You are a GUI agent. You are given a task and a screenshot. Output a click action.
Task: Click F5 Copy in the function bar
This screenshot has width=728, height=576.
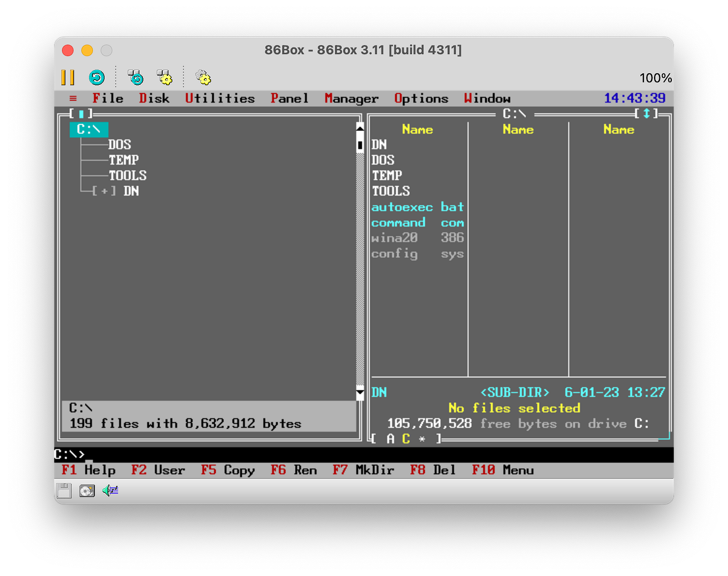[228, 470]
